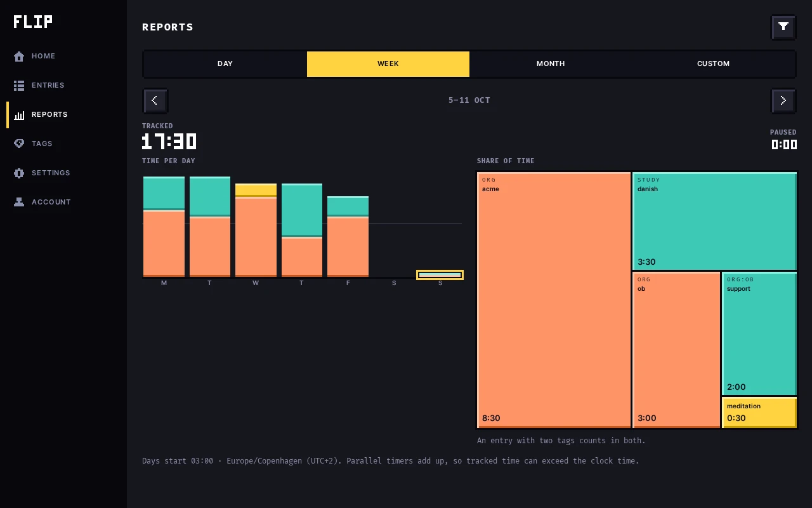Open the filter funnel button
The height and width of the screenshot is (508, 812).
(x=783, y=27)
